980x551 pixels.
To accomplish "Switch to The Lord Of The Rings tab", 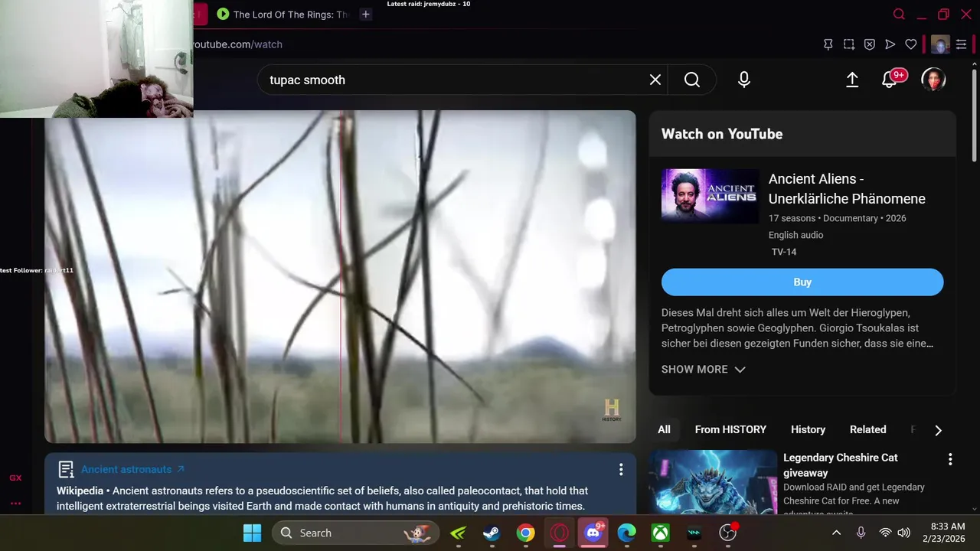I will point(283,14).
